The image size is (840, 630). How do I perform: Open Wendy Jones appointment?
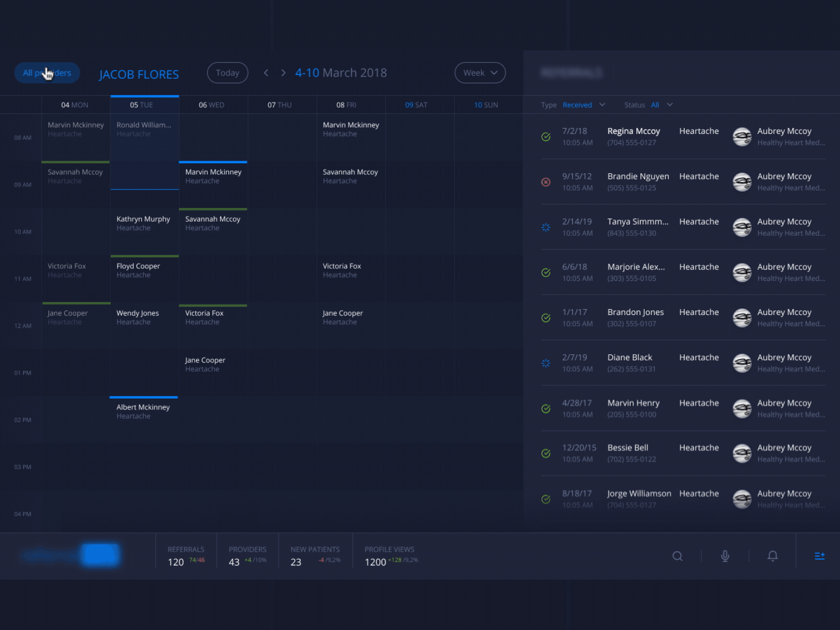(144, 325)
